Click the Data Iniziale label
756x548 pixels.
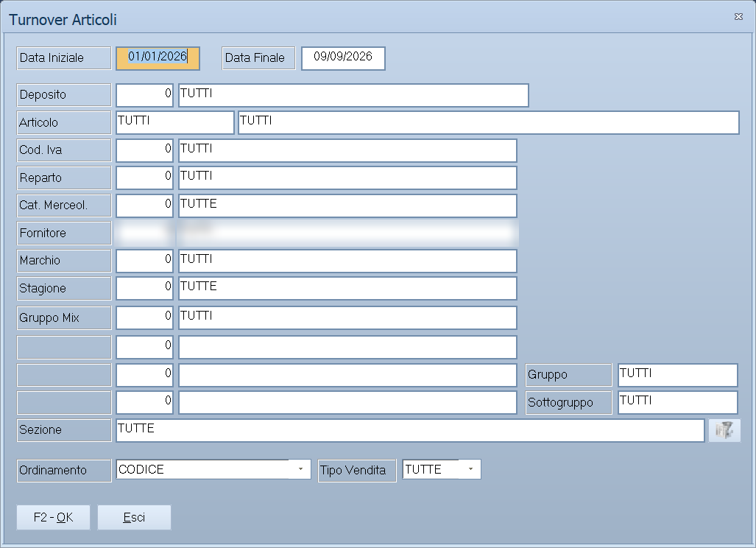point(63,58)
